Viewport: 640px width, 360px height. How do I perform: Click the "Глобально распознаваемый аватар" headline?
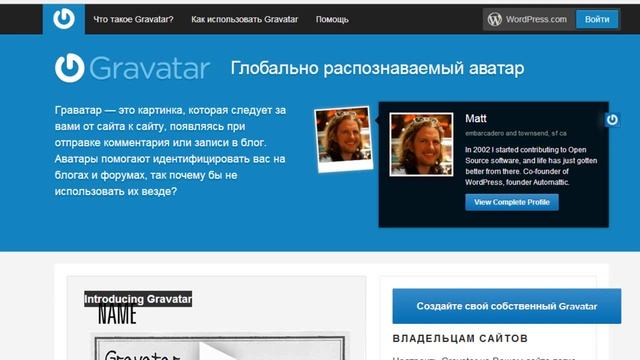[x=377, y=68]
